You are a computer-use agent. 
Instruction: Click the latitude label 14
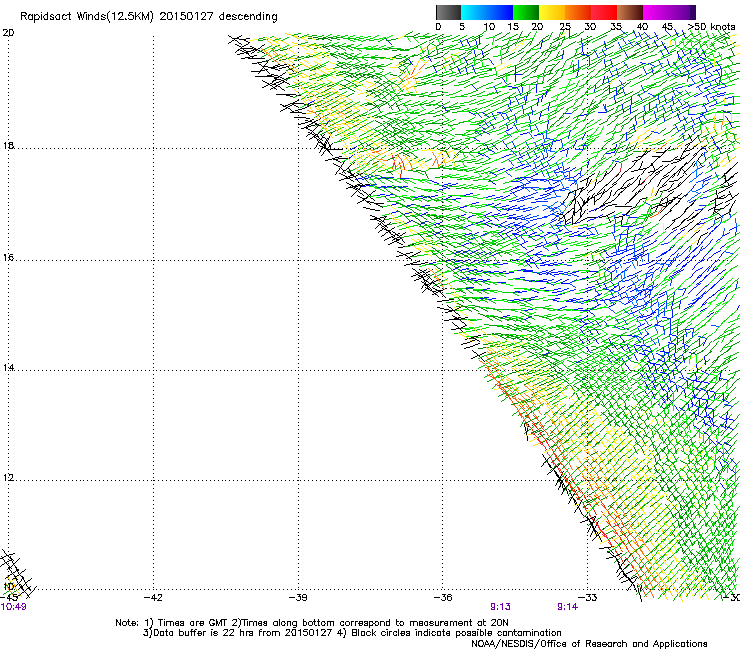coord(8,368)
